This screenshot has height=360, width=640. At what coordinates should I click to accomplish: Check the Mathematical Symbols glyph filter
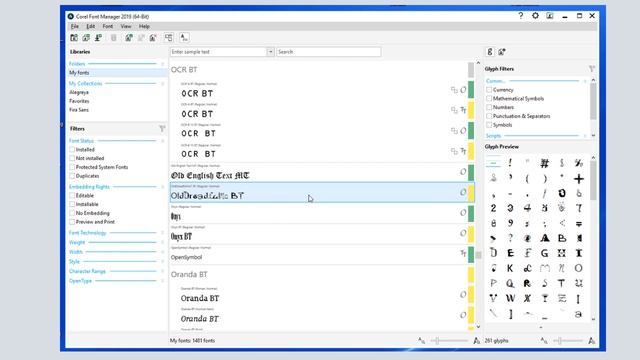click(489, 99)
